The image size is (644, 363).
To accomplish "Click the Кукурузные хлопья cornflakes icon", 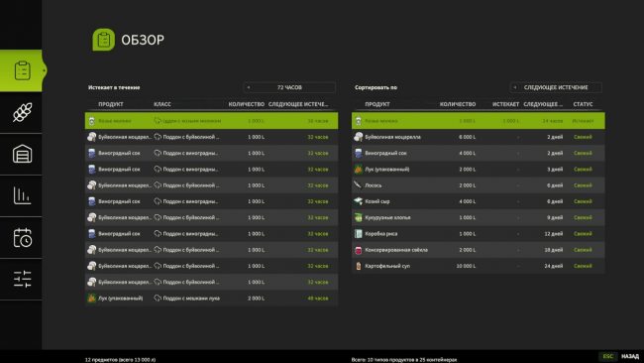I will click(358, 217).
